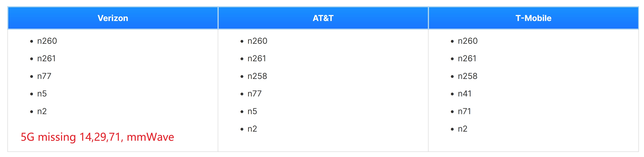Image resolution: width=644 pixels, height=157 pixels.
Task: Click the Verizon column header
Action: (113, 18)
